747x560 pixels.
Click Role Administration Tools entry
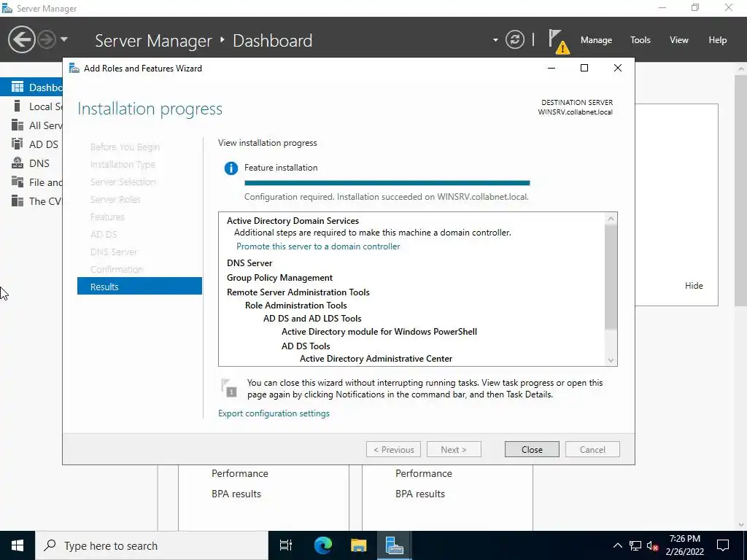point(296,306)
